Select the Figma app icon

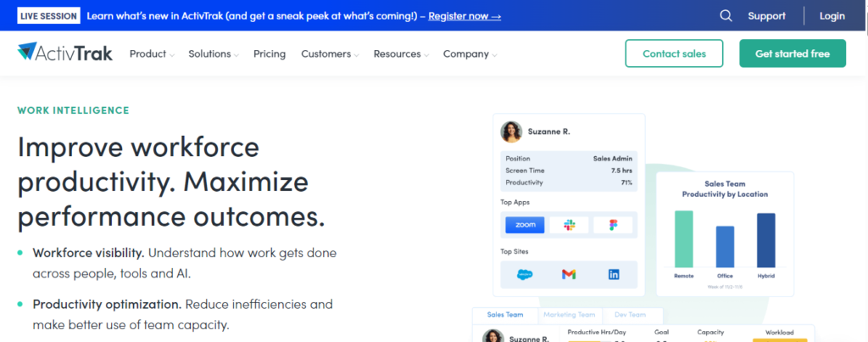[x=613, y=225]
